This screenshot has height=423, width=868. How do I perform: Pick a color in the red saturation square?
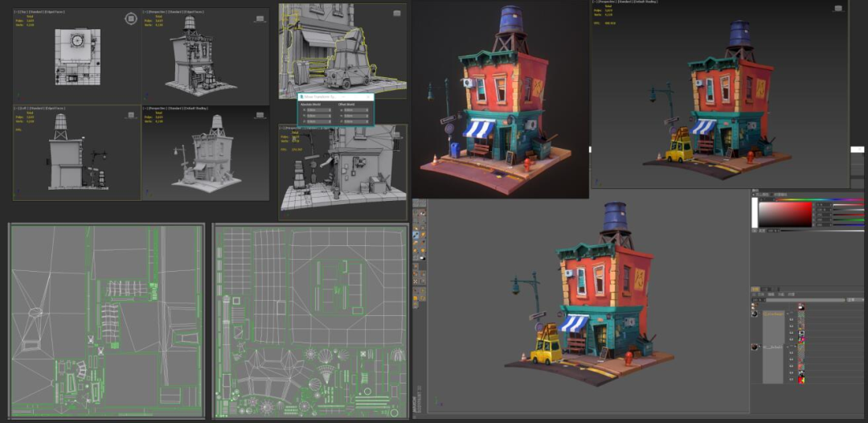(785, 215)
